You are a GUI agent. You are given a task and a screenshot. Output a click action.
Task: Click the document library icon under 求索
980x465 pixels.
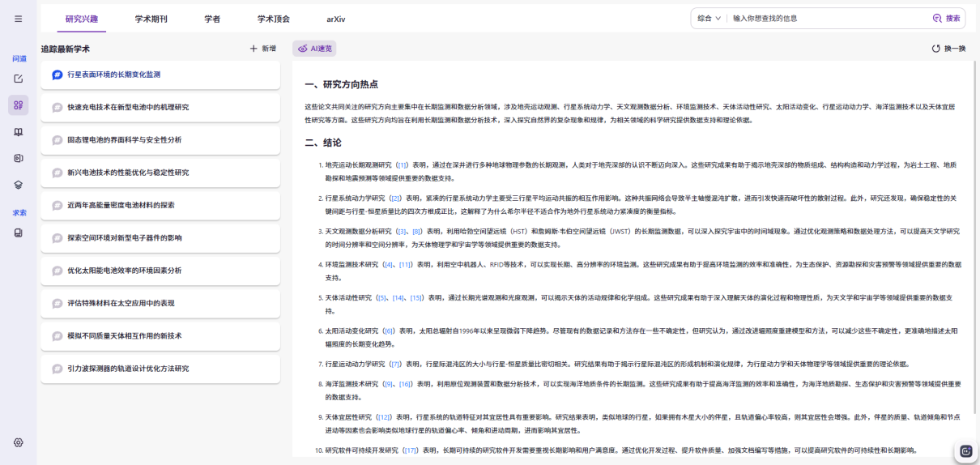point(18,233)
